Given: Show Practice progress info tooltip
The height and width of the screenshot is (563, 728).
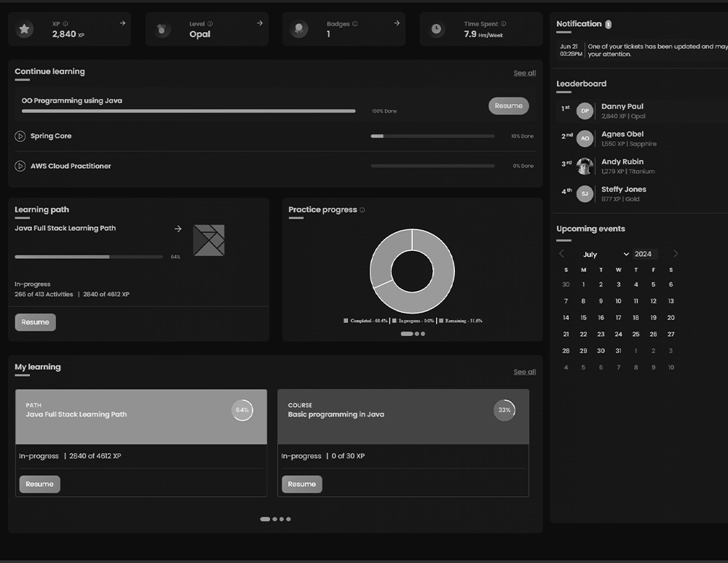Looking at the screenshot, I should coord(363,210).
